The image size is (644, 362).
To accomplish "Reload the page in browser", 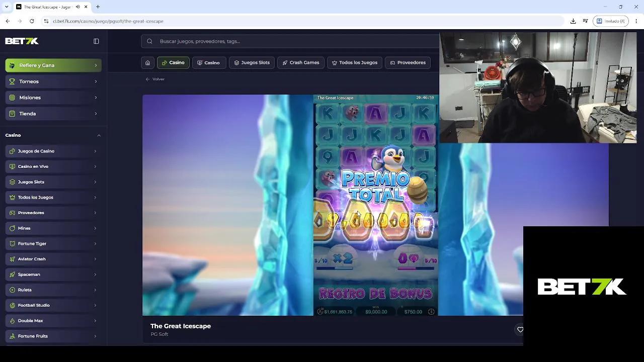I will pyautogui.click(x=32, y=21).
